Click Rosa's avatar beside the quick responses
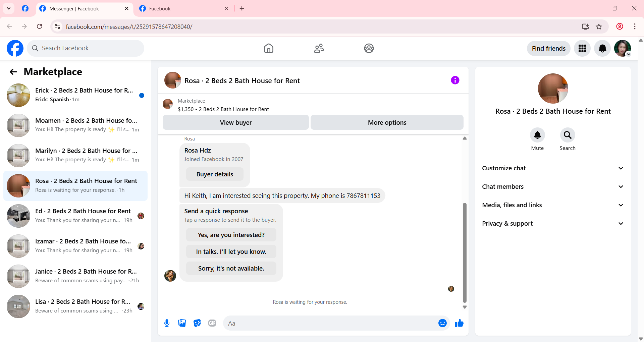The width and height of the screenshot is (644, 342). pos(170,276)
